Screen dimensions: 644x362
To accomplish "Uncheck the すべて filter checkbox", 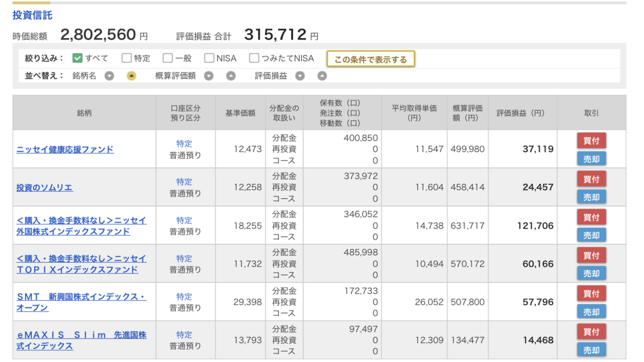I will pyautogui.click(x=78, y=58).
